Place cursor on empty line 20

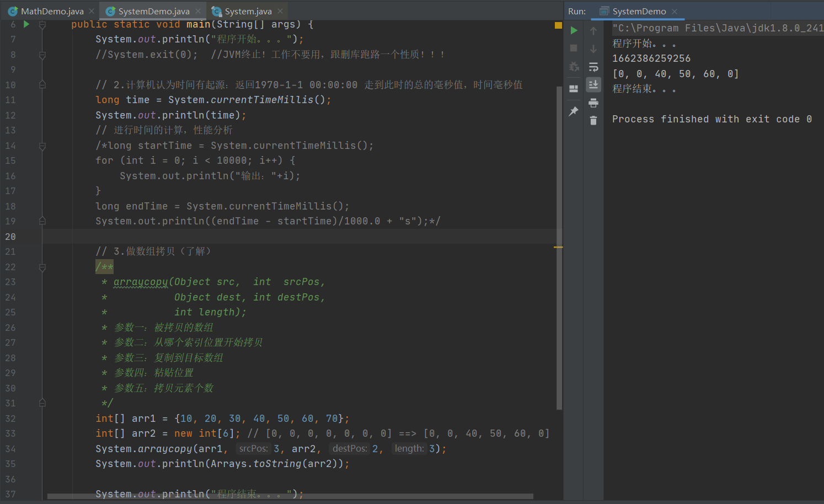tap(276, 237)
